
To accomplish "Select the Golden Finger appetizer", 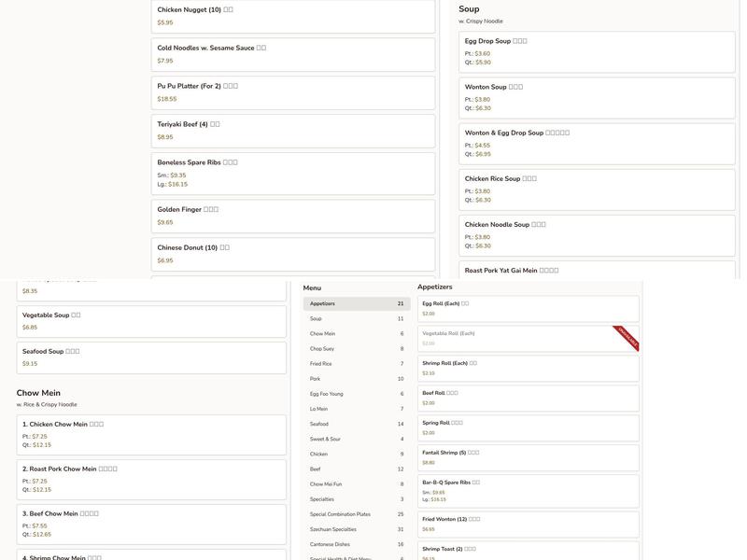I will (292, 216).
